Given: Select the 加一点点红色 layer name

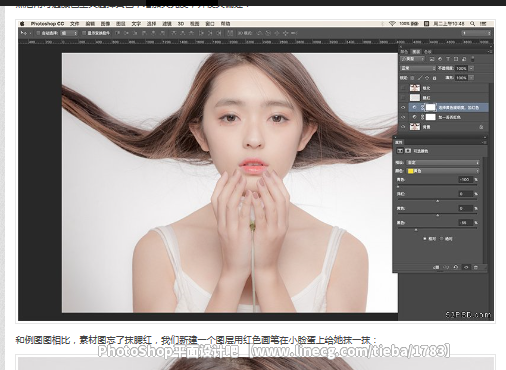Looking at the screenshot, I should click(x=449, y=117).
